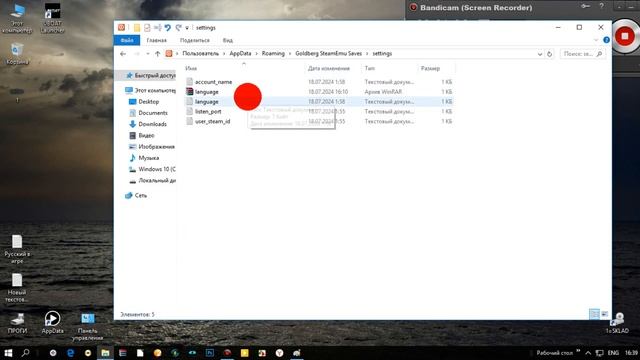Expand the address bar history dropdown

coord(540,54)
